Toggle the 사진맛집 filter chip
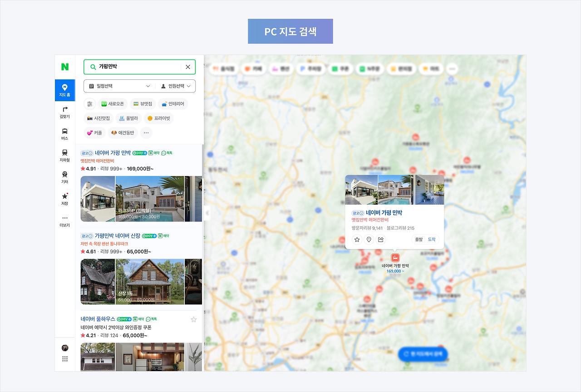The height and width of the screenshot is (392, 581). pyautogui.click(x=98, y=118)
